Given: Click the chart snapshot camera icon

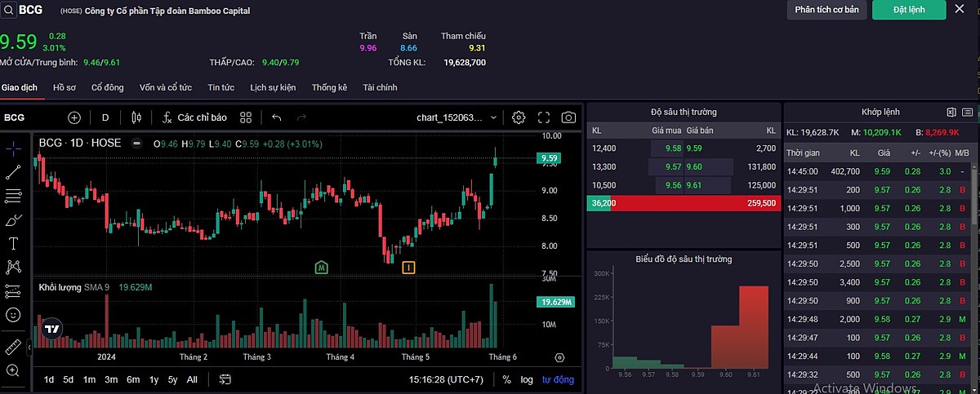Looking at the screenshot, I should click(x=568, y=117).
